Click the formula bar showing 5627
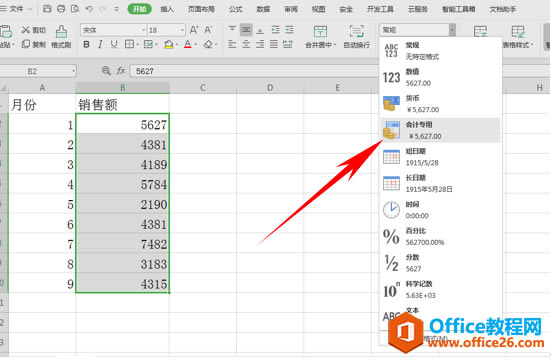551x360 pixels. click(x=254, y=71)
